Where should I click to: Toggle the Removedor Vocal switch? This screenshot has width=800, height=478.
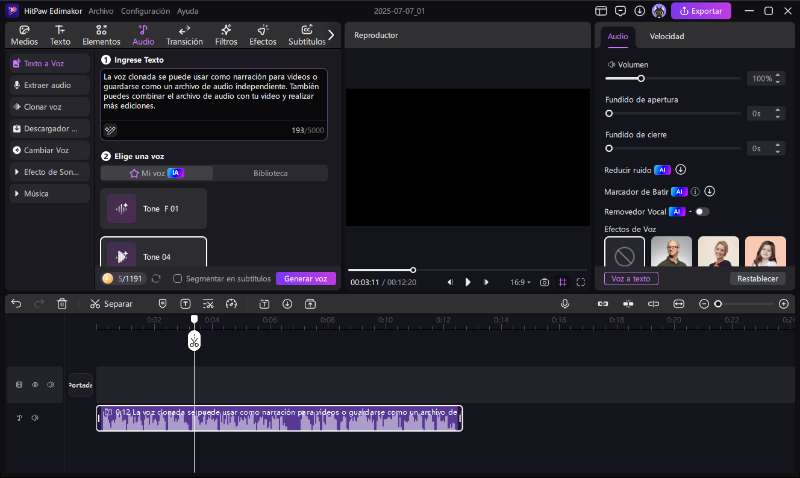click(702, 212)
